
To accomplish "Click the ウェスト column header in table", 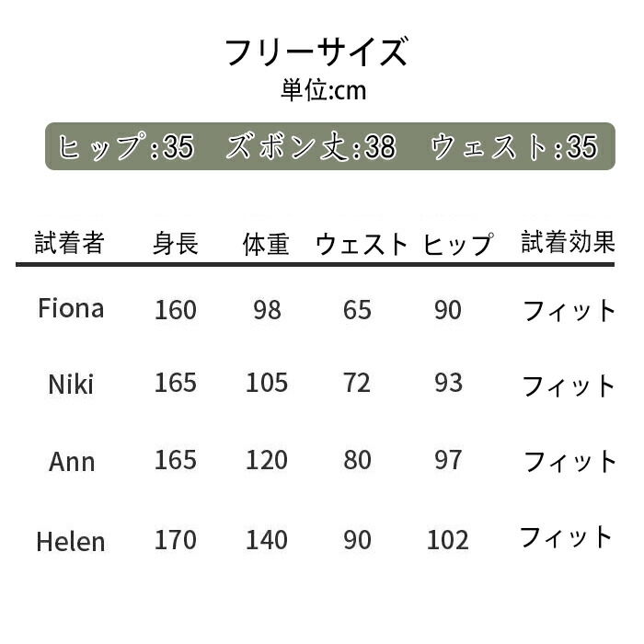I will pyautogui.click(x=362, y=244).
